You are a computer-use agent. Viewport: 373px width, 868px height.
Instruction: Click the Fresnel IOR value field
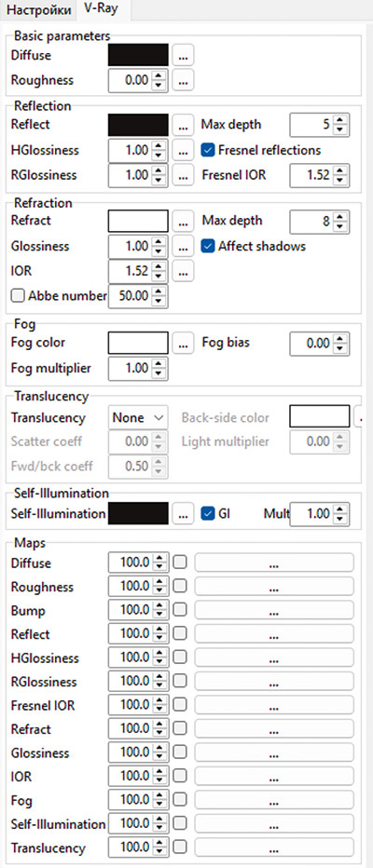[311, 175]
